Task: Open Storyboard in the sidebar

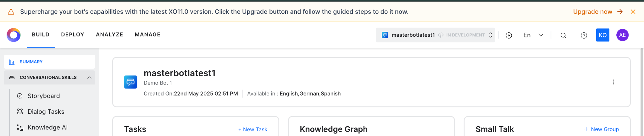Action: [43, 96]
